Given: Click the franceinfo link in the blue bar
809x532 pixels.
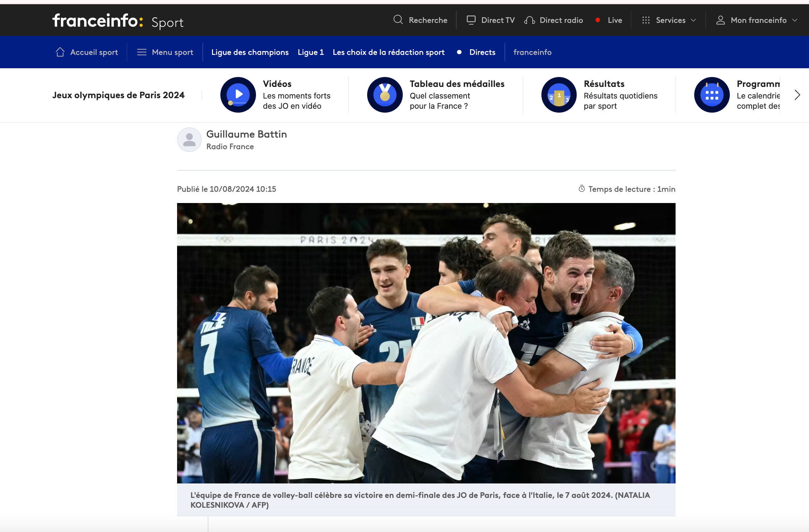Looking at the screenshot, I should point(532,52).
